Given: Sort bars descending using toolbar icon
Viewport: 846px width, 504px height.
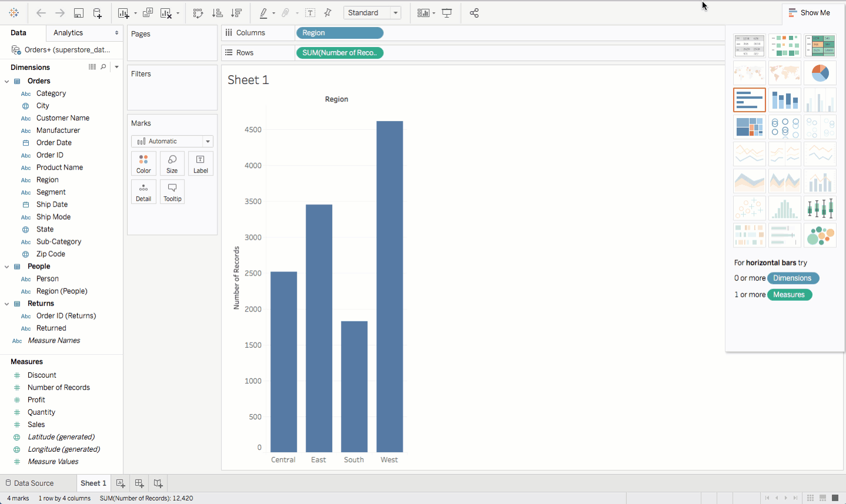Looking at the screenshot, I should (236, 13).
